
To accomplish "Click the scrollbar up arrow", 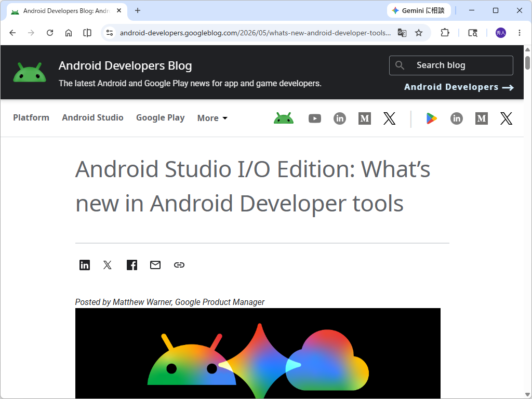I will (528, 49).
